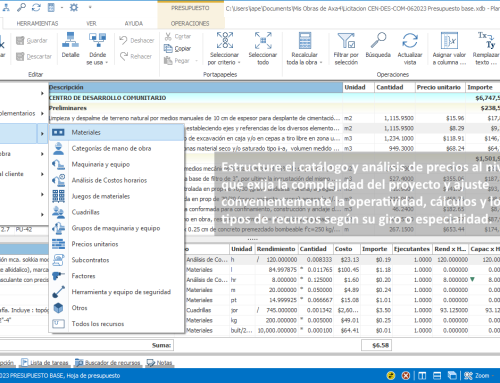
Task: Click the Guardar save button
Action: (x=32, y=41)
